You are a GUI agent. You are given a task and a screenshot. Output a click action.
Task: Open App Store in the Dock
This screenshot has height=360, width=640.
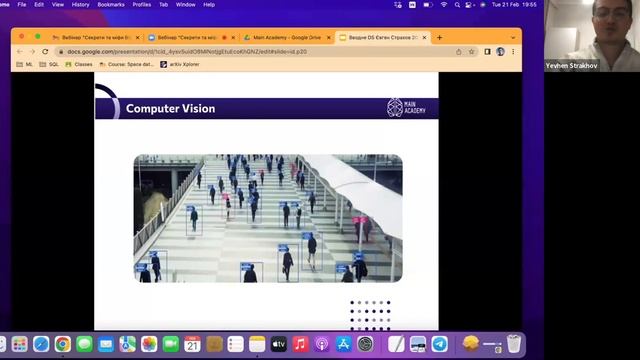tap(344, 344)
